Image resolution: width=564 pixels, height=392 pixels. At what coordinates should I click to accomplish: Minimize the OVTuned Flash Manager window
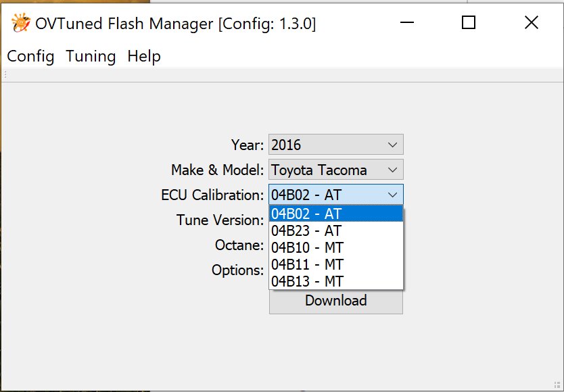pos(407,23)
